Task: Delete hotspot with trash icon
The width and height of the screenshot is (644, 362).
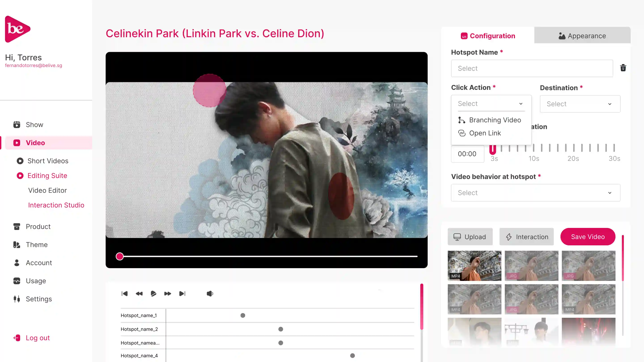Action: (x=623, y=68)
